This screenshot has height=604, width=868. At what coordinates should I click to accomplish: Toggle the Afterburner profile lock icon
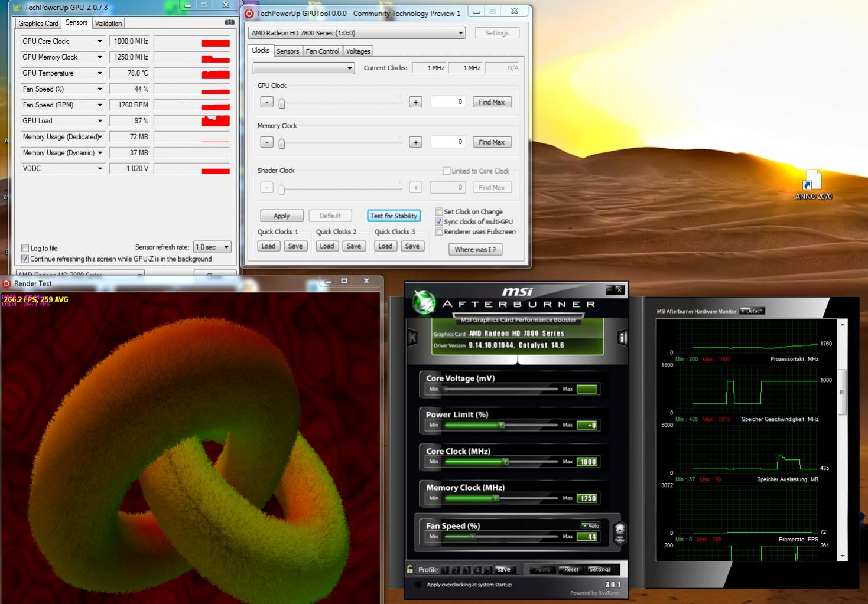tap(409, 569)
